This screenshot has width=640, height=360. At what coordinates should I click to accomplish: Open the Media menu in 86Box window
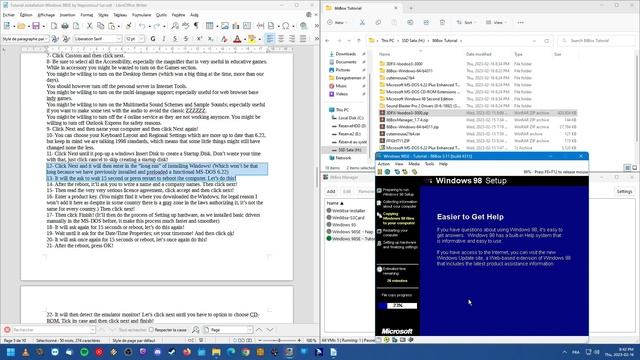click(x=414, y=164)
